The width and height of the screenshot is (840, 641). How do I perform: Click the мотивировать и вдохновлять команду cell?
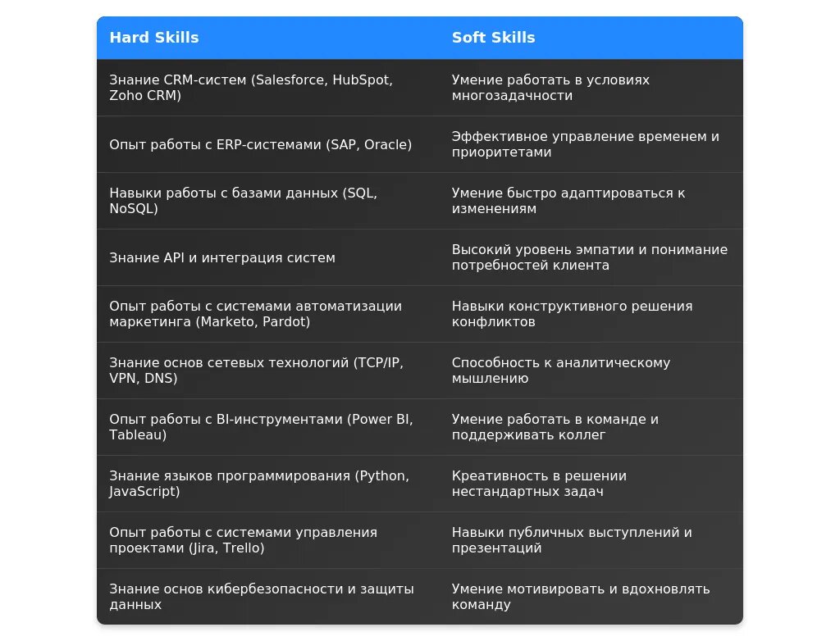pyautogui.click(x=581, y=597)
